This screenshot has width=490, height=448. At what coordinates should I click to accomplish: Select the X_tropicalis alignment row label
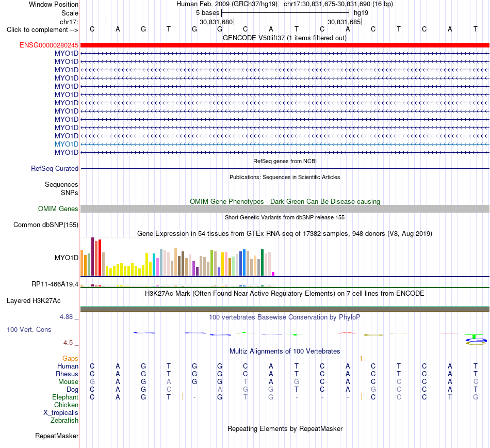coord(61,413)
